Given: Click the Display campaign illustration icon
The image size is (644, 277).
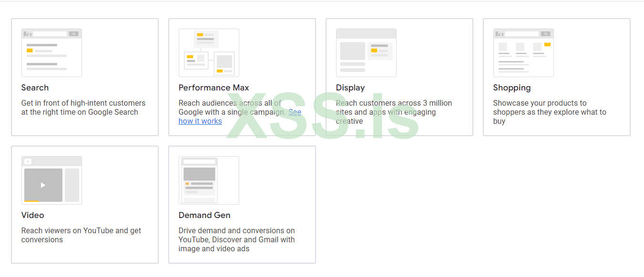Looking at the screenshot, I should (x=366, y=53).
